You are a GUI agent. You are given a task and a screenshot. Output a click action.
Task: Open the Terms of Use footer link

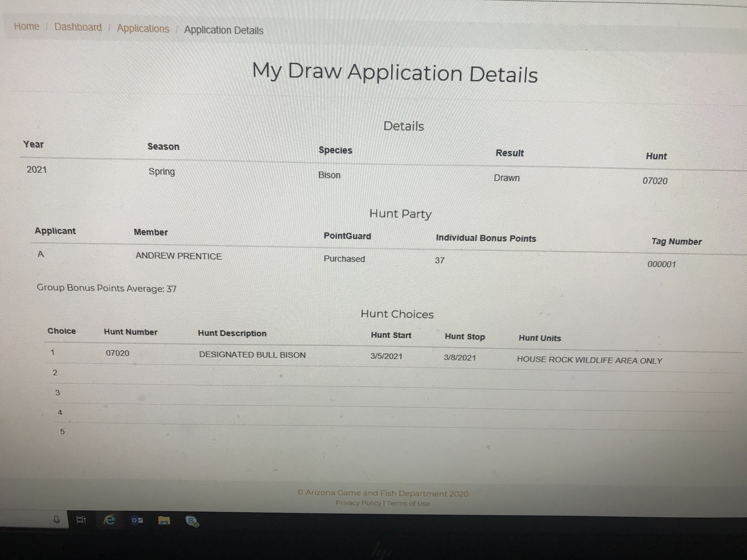[x=408, y=503]
